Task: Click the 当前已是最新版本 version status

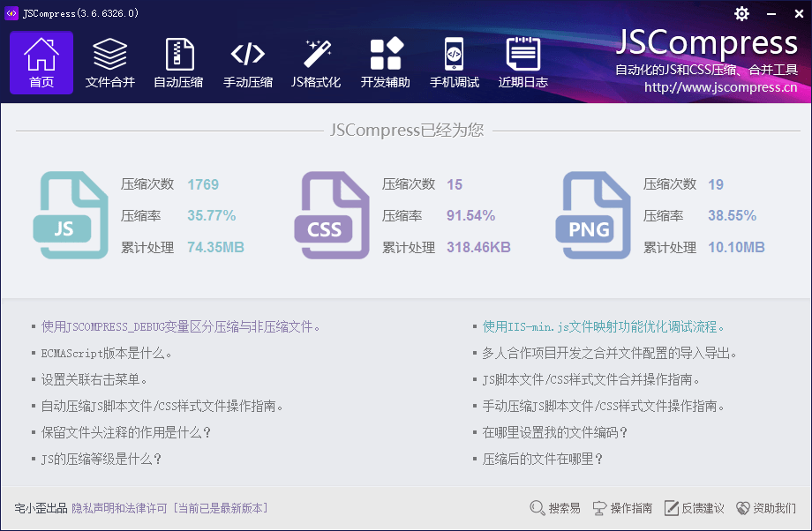Action: [221, 508]
